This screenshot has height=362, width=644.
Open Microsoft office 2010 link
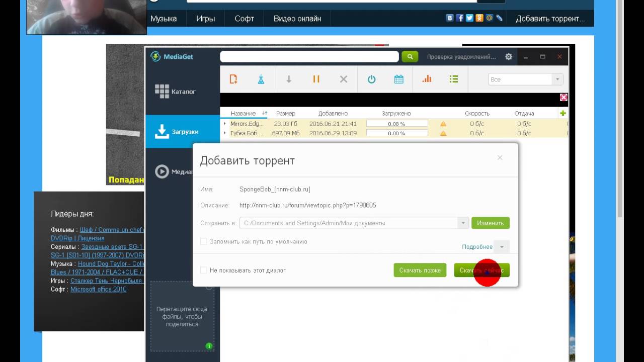98,289
